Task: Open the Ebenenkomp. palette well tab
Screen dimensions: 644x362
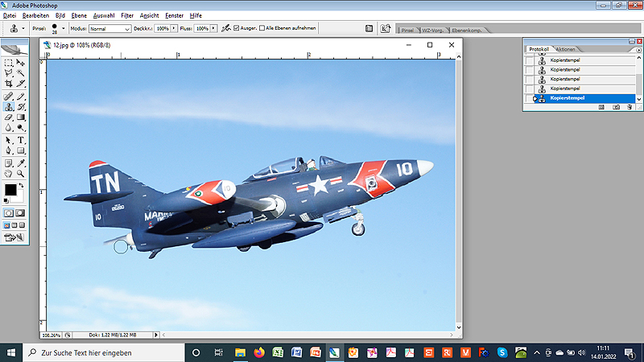Action: [x=467, y=31]
